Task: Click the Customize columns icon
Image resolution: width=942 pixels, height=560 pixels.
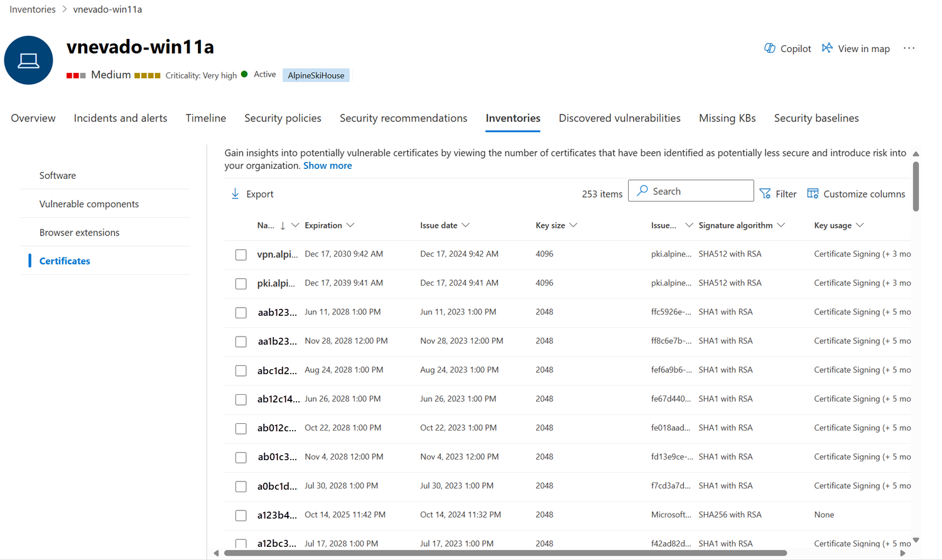Action: click(x=813, y=194)
